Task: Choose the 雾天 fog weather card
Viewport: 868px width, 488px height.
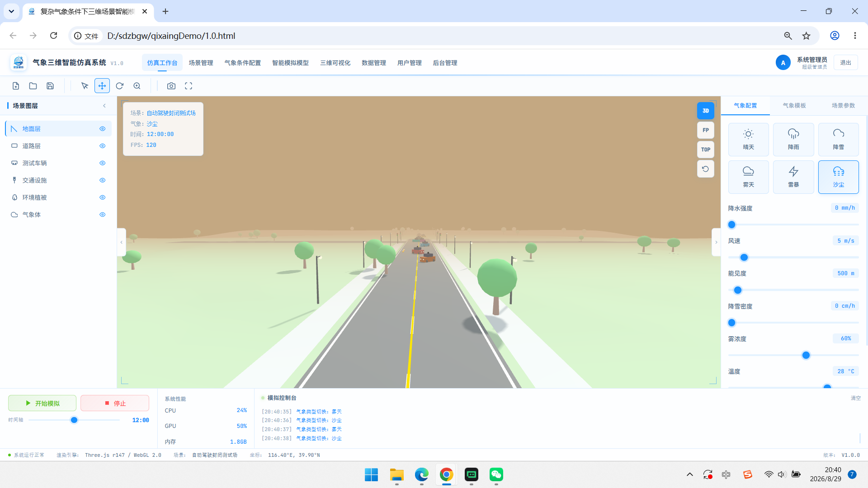Action: point(748,177)
